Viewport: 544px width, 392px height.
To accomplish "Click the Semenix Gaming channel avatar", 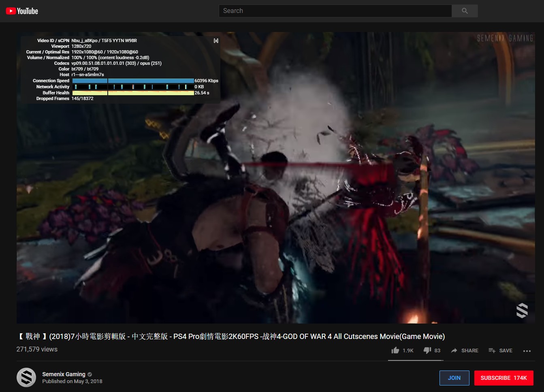I will point(26,377).
